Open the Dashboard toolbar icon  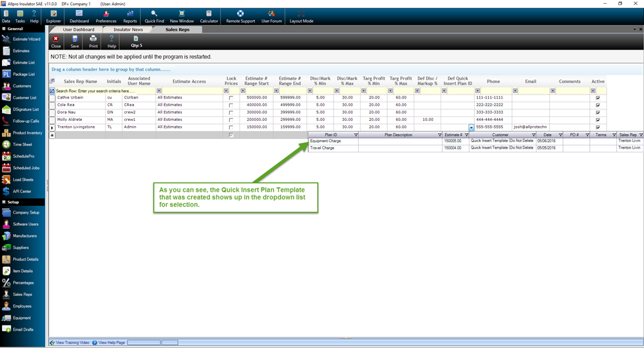(79, 17)
